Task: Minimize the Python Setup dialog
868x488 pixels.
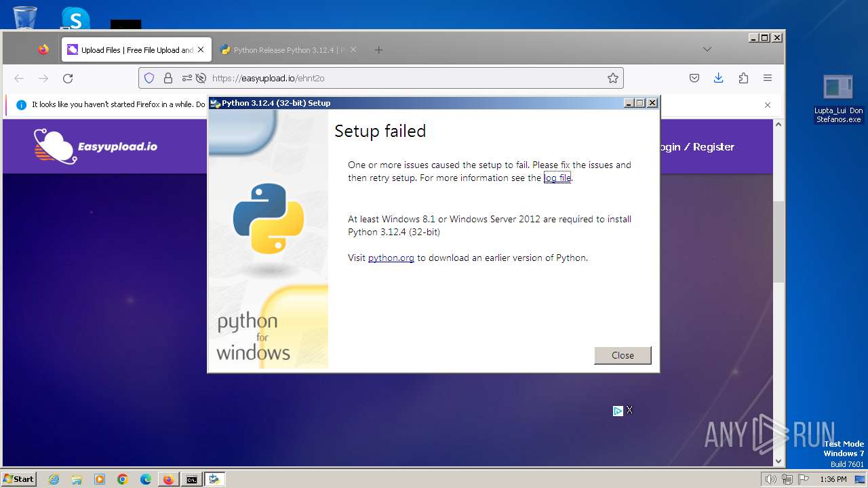Action: [x=629, y=103]
